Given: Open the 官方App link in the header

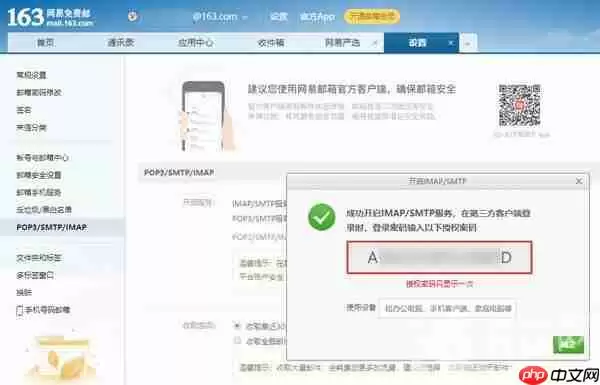Looking at the screenshot, I should click(x=317, y=16).
